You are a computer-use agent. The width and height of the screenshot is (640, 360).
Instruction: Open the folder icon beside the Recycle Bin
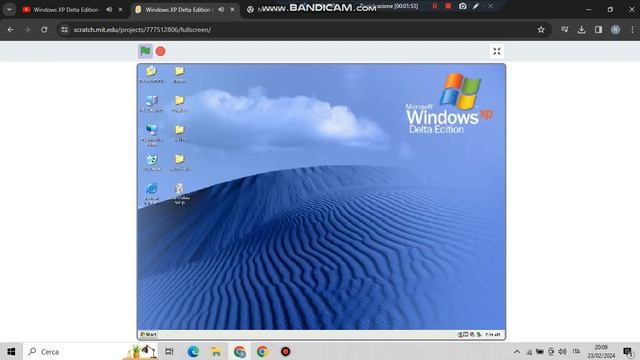pos(180,162)
